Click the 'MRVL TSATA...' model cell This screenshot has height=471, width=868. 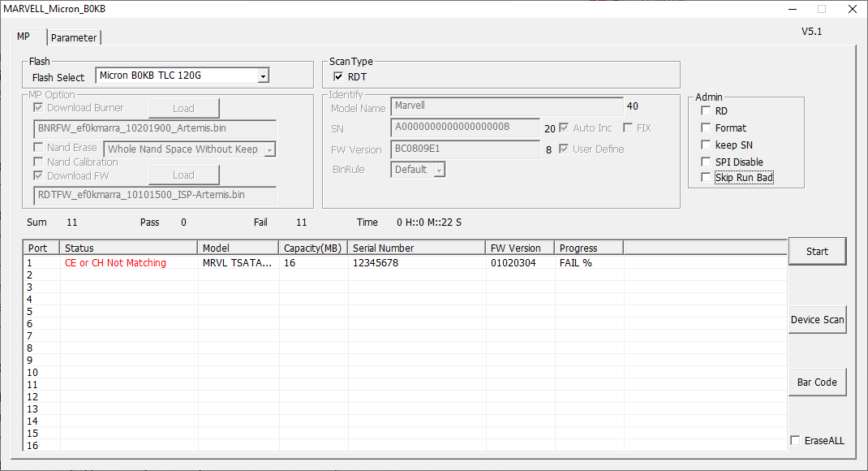point(237,263)
